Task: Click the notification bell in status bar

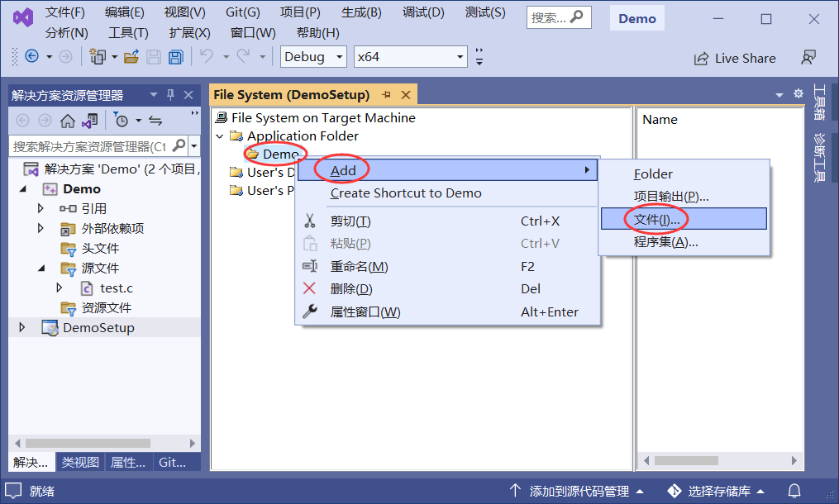Action: [x=794, y=491]
